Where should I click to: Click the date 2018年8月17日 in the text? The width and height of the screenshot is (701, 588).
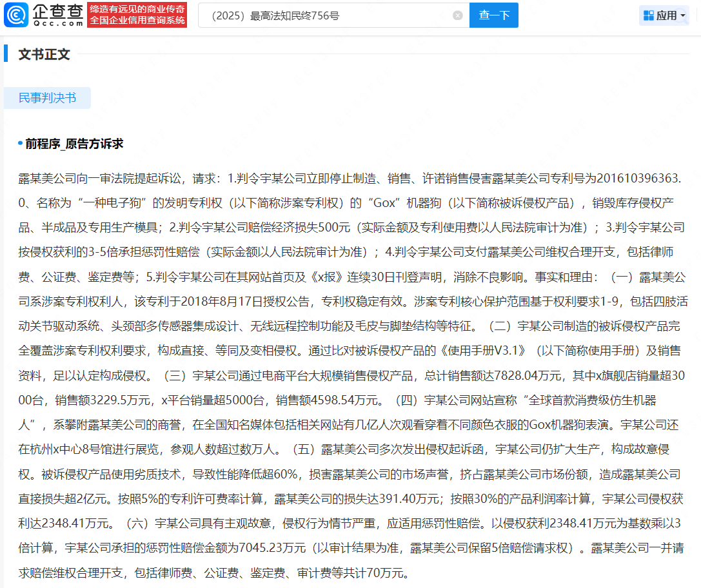pos(210,301)
